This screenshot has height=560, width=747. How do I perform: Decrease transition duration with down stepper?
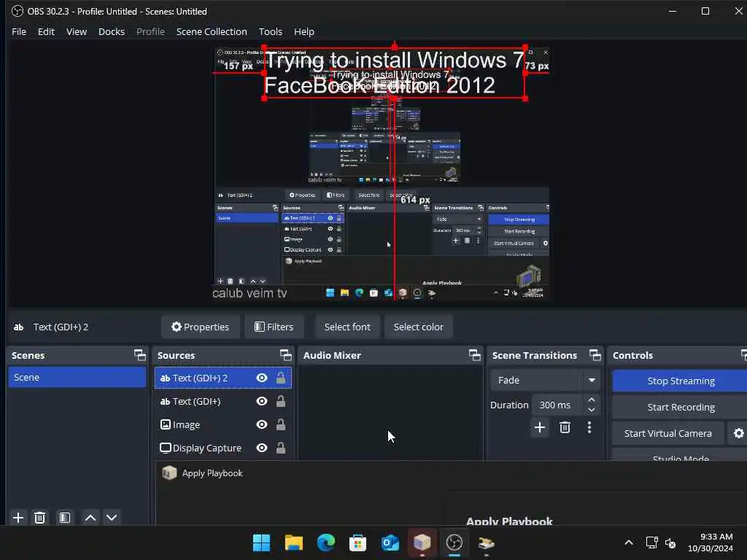[591, 411]
